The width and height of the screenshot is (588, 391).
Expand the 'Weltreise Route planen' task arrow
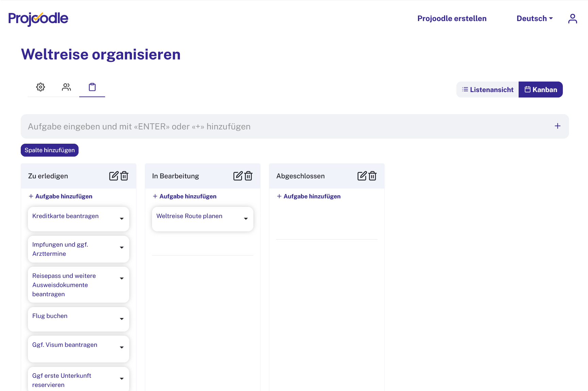246,219
